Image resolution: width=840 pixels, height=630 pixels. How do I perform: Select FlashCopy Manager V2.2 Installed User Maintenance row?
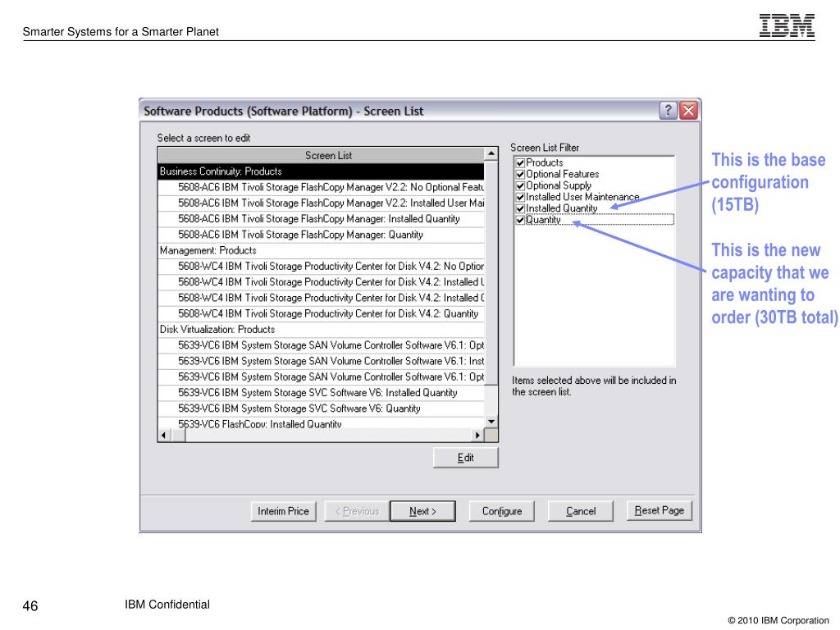pos(321,203)
